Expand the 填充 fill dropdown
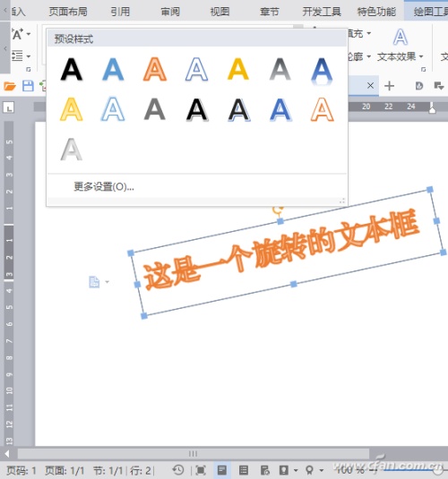This screenshot has width=448, height=479. pyautogui.click(x=369, y=33)
